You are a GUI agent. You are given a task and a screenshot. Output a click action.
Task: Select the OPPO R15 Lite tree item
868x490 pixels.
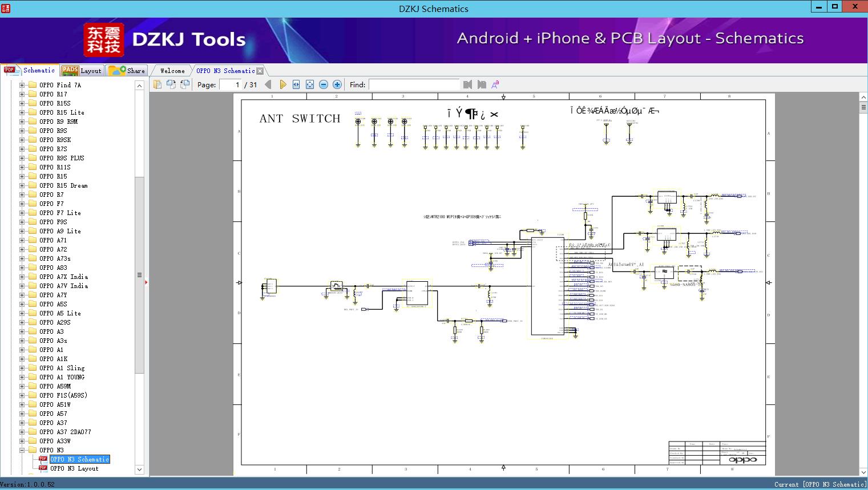coord(62,112)
